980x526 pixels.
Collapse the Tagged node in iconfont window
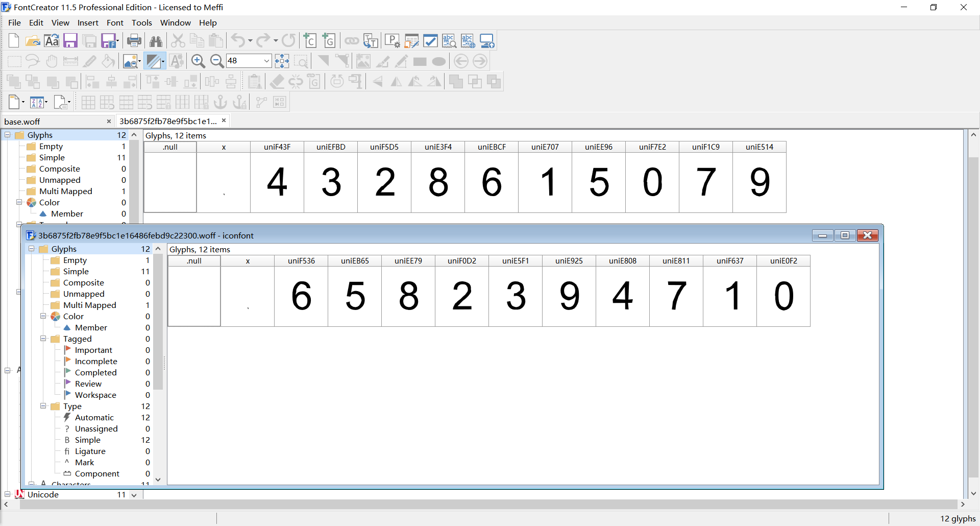[43, 339]
